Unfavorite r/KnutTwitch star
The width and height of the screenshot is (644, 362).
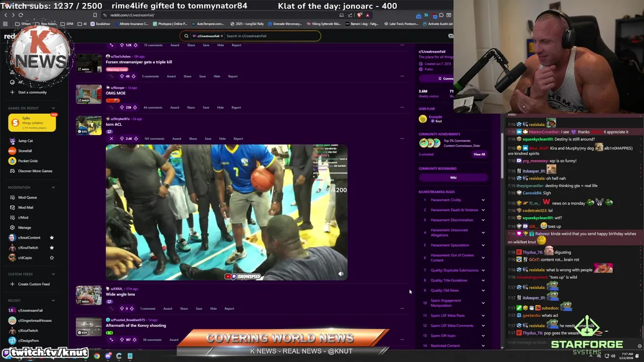51,247
